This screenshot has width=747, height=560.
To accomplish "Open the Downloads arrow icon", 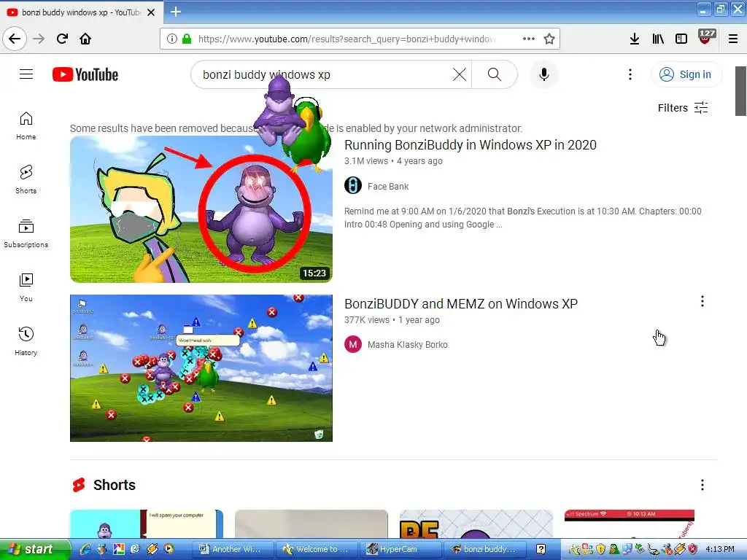I will coord(635,39).
